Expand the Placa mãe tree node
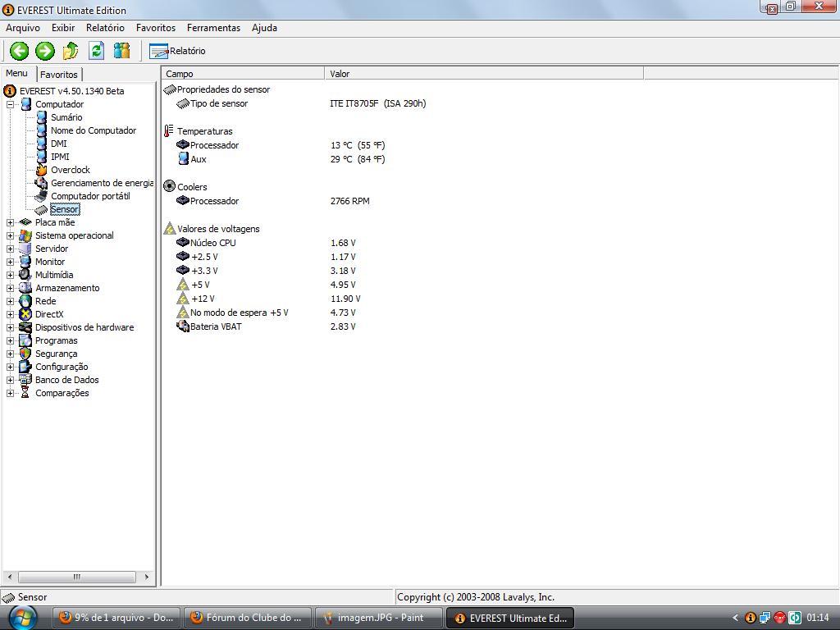 pos(10,222)
